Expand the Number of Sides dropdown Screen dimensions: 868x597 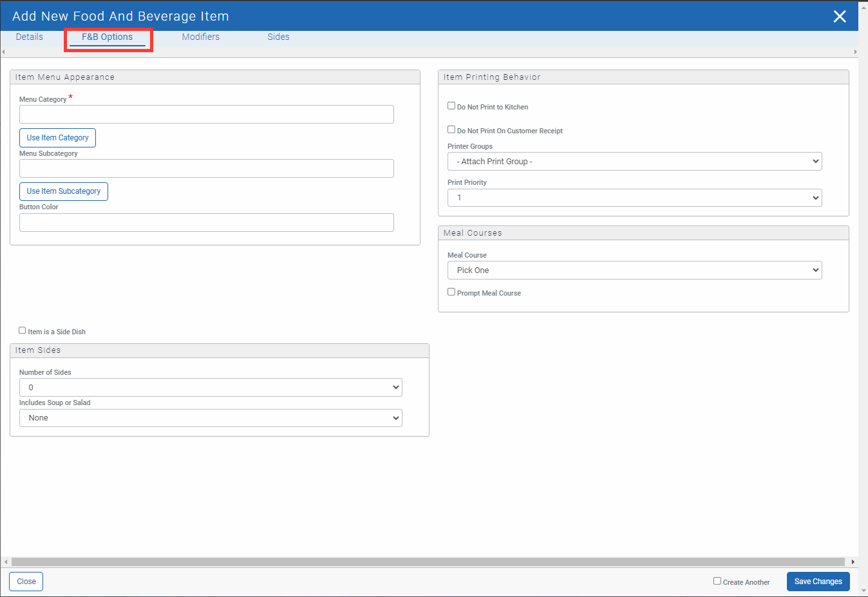(211, 388)
